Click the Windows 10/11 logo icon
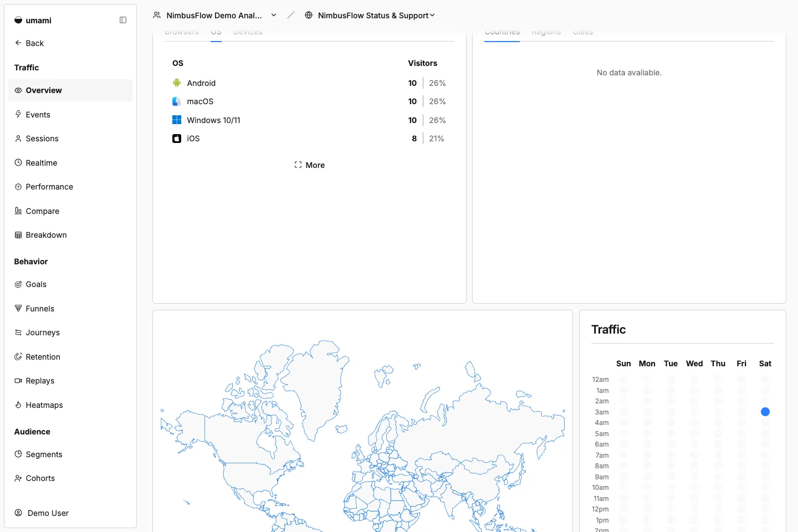Viewport: 798px width, 532px height. pyautogui.click(x=177, y=120)
